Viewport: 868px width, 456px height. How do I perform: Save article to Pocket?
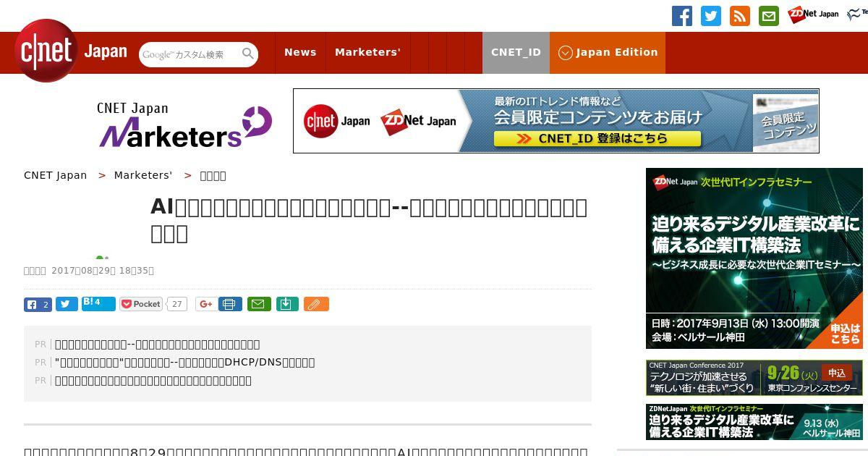(141, 304)
